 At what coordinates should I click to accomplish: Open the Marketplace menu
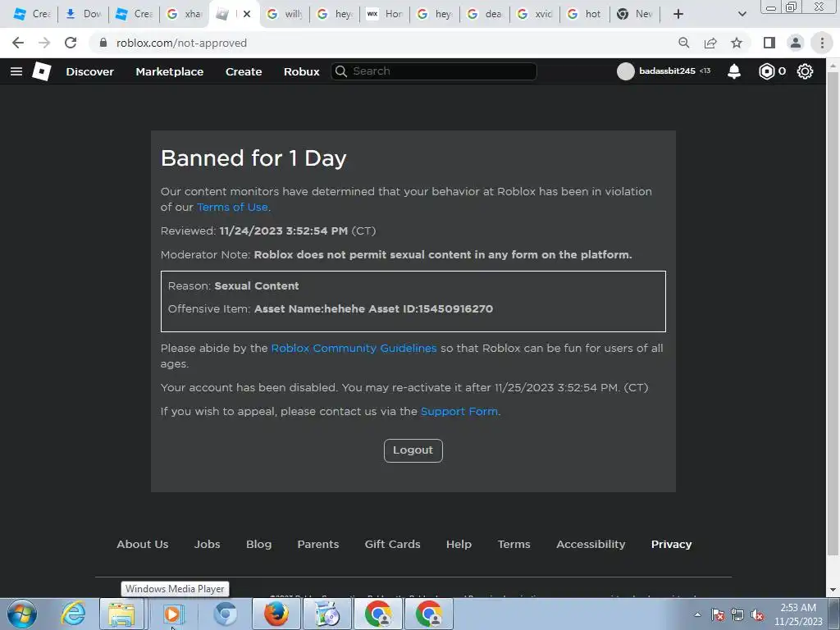169,71
